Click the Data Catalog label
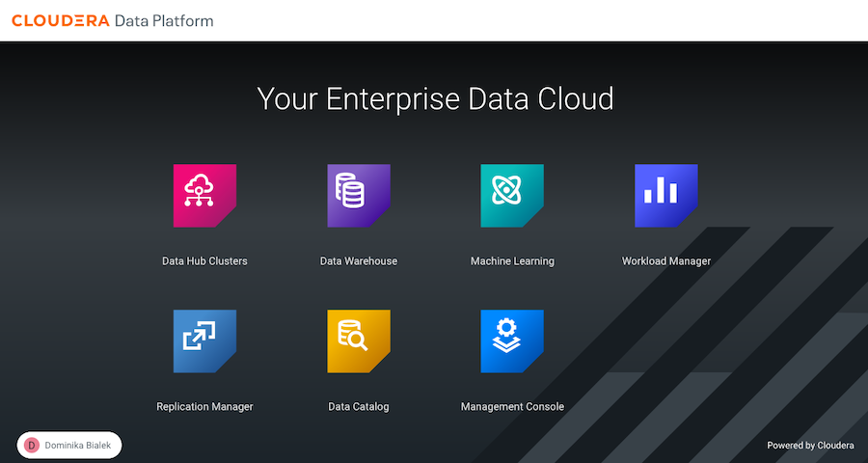The image size is (868, 463). pos(359,406)
